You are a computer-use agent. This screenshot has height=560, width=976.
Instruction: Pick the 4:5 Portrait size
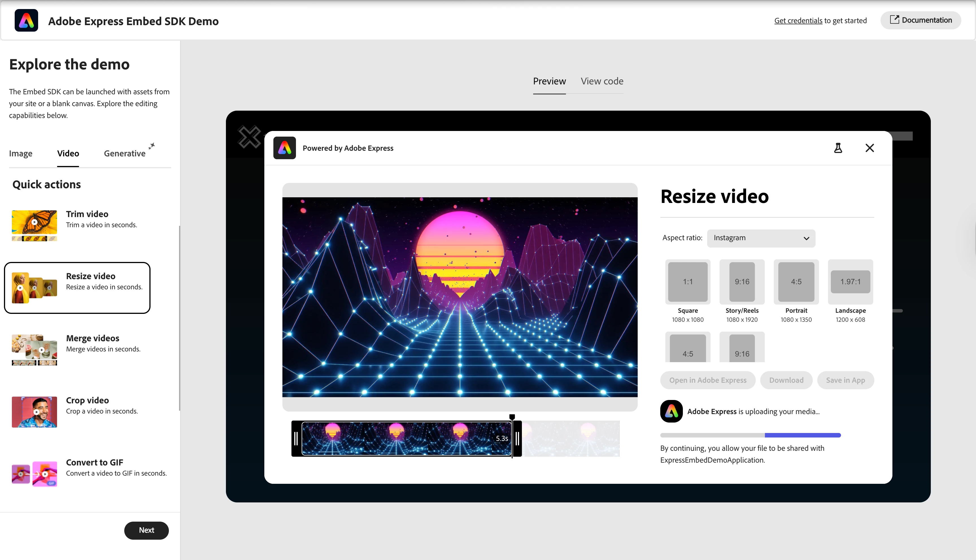pos(796,282)
